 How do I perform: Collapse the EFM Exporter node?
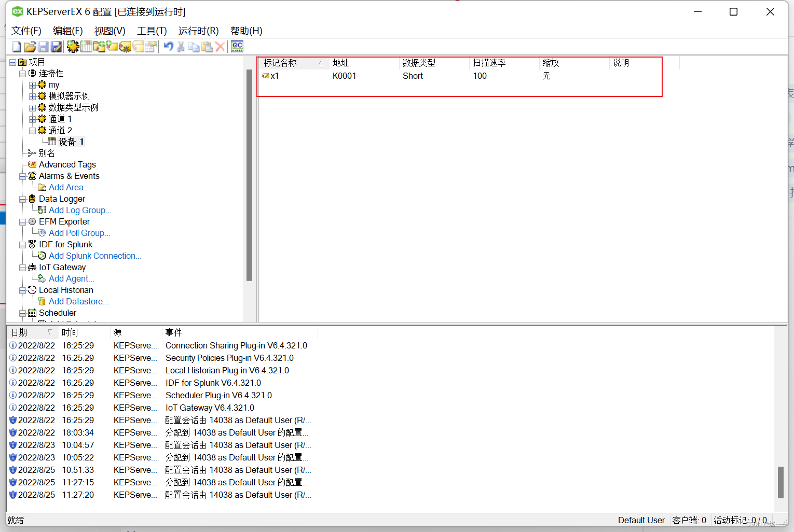22,222
